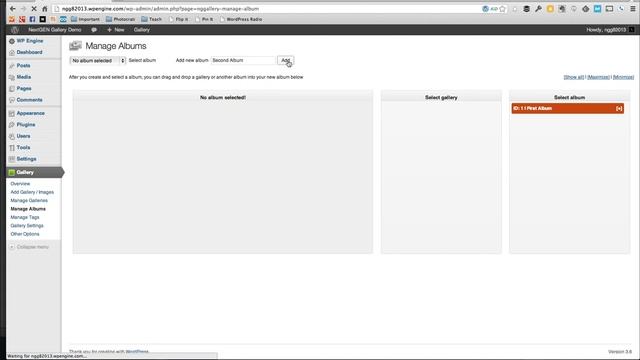Image resolution: width=640 pixels, height=360 pixels.
Task: Open Plugins in the sidebar
Action: pyautogui.click(x=26, y=124)
